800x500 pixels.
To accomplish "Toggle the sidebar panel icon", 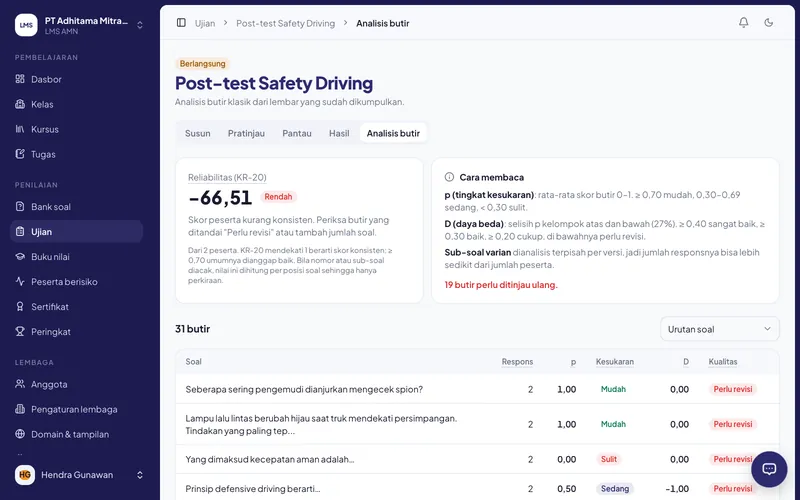I will (x=181, y=23).
